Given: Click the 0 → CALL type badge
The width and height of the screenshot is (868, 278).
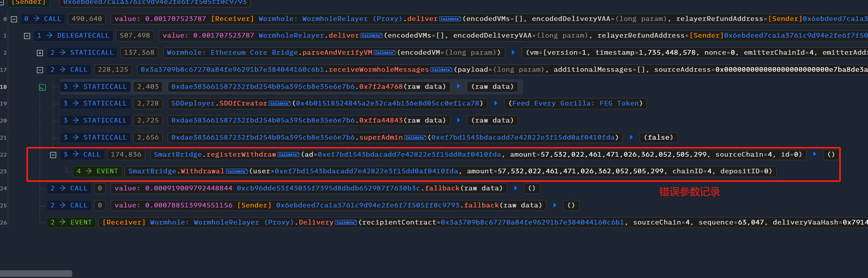Looking at the screenshot, I should coord(43,19).
